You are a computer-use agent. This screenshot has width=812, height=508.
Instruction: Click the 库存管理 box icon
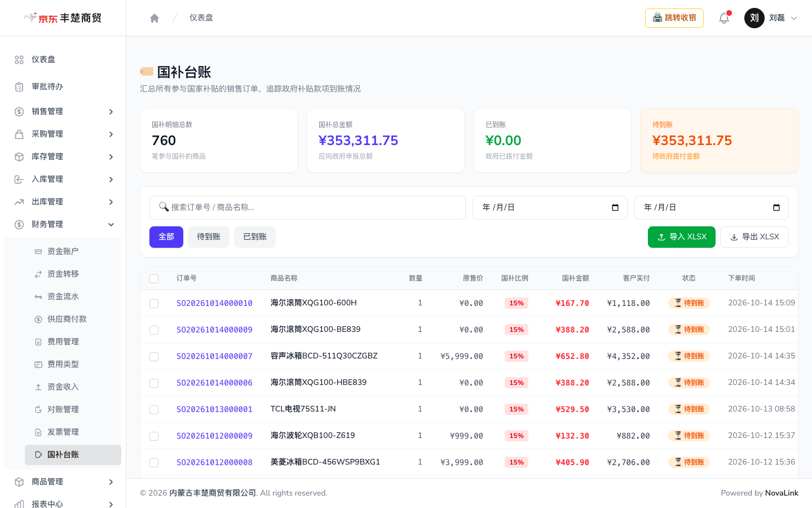point(19,157)
